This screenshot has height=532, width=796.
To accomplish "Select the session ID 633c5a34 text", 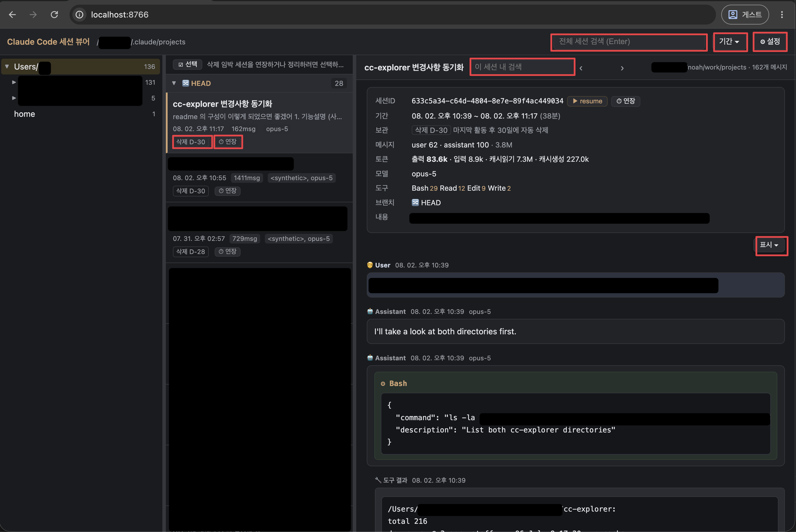I will tap(487, 101).
